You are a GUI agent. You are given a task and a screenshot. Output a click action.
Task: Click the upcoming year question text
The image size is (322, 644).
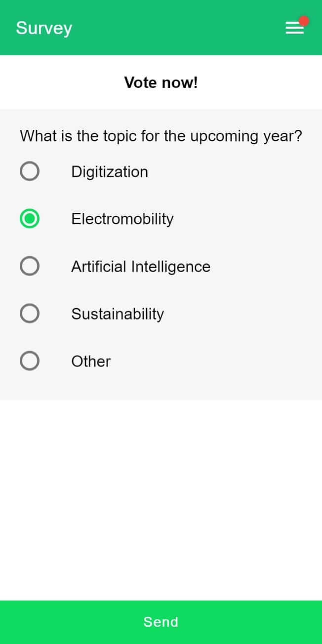[x=161, y=136]
